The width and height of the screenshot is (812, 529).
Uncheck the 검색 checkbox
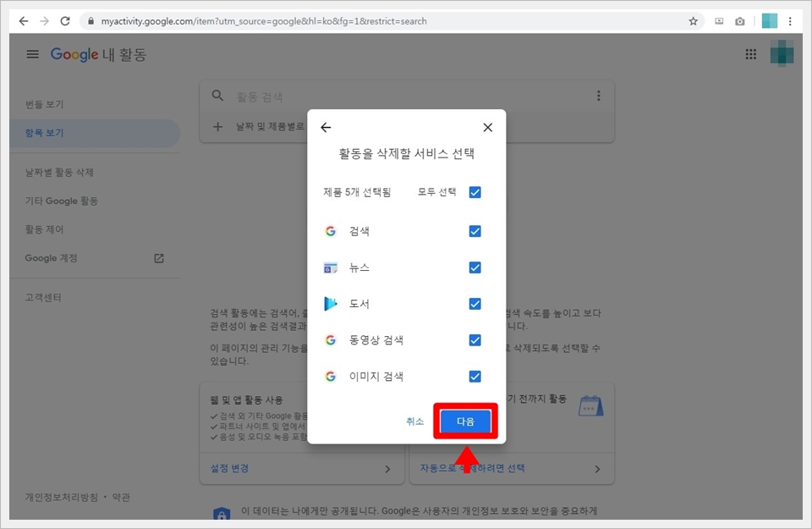pyautogui.click(x=475, y=231)
